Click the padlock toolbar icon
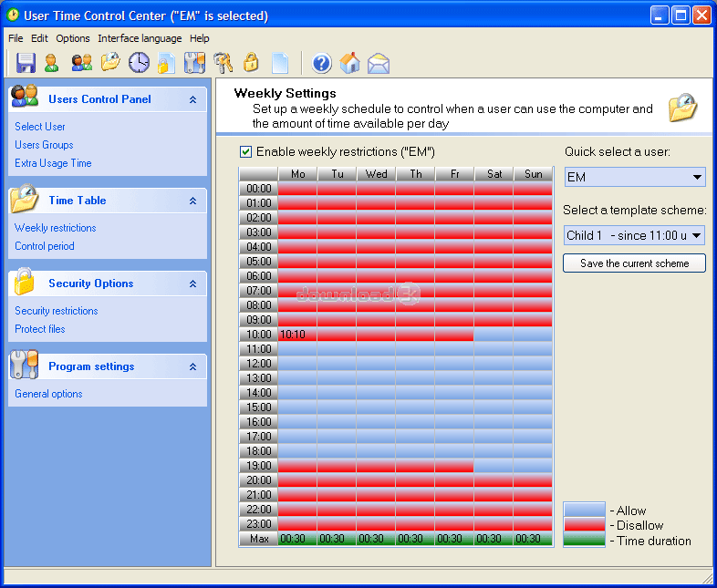Image resolution: width=717 pixels, height=588 pixels. pyautogui.click(x=251, y=63)
